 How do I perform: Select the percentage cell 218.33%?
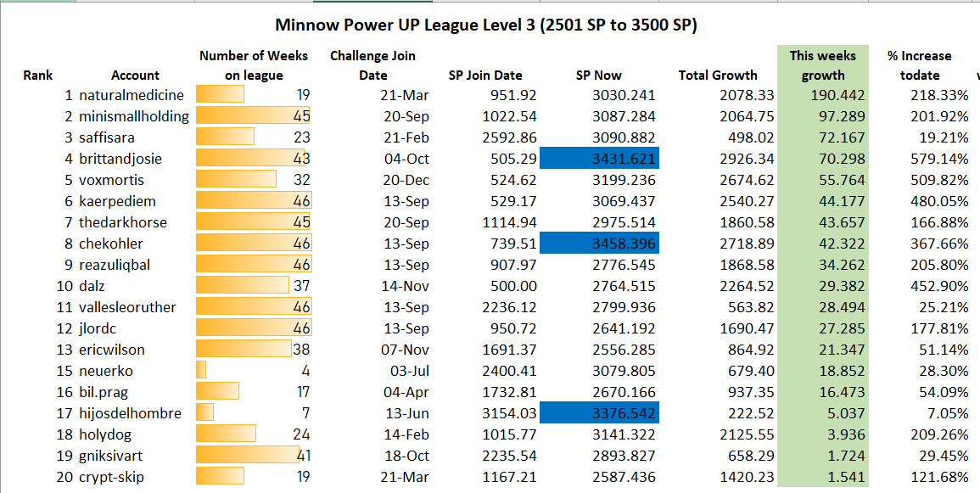pos(939,96)
